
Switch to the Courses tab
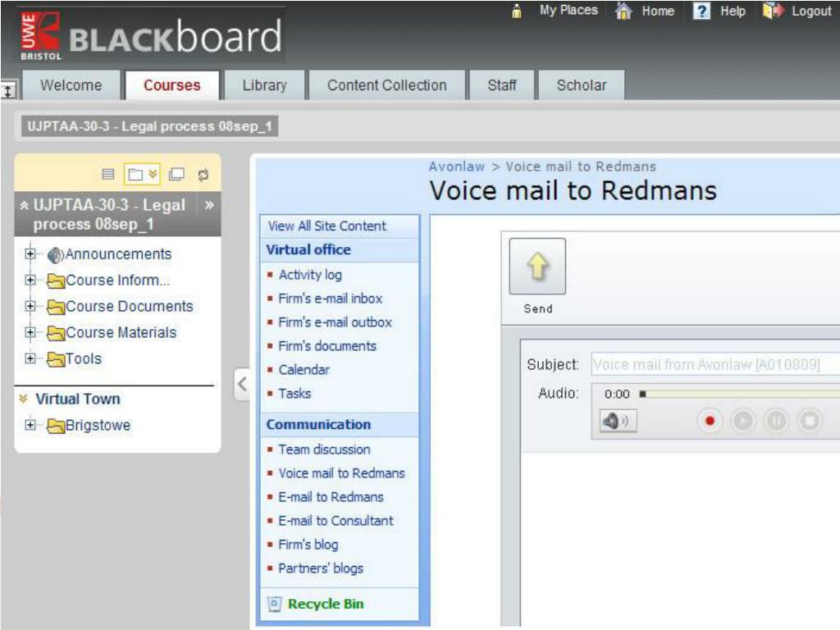point(172,85)
